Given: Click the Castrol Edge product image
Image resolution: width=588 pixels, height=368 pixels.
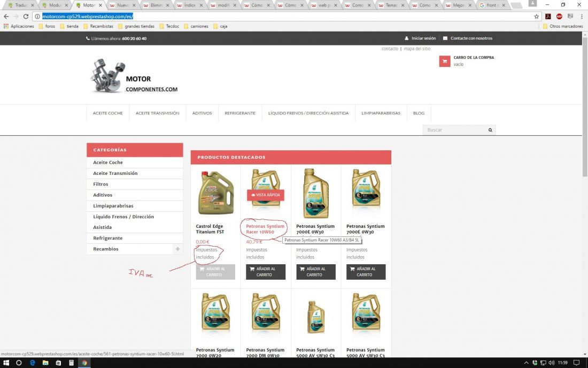Looking at the screenshot, I should (215, 193).
